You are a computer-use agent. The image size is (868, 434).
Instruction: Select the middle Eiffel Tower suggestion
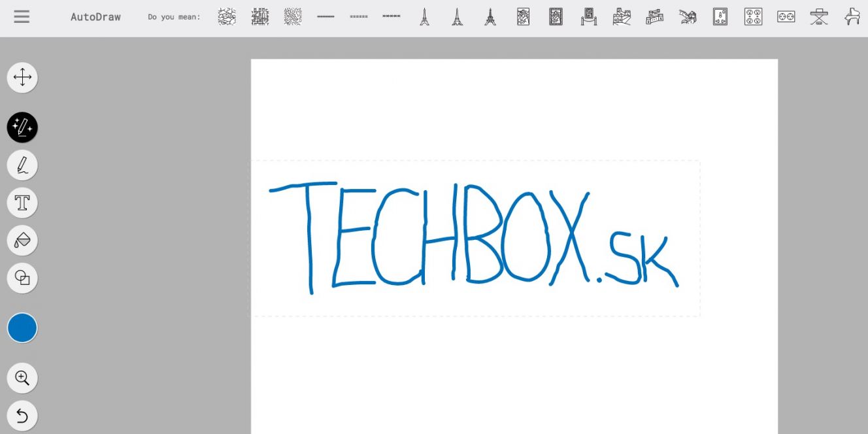[x=458, y=16]
